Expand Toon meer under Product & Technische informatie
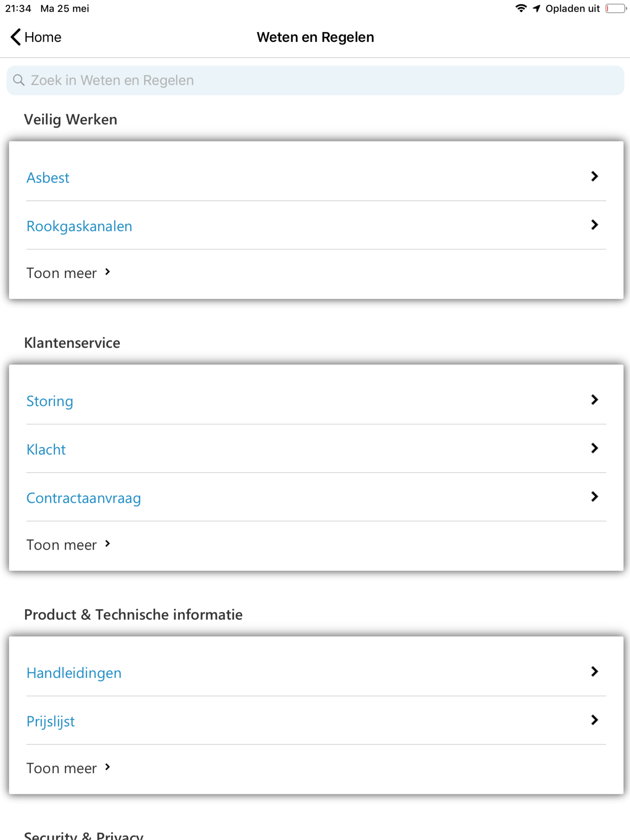 (68, 768)
